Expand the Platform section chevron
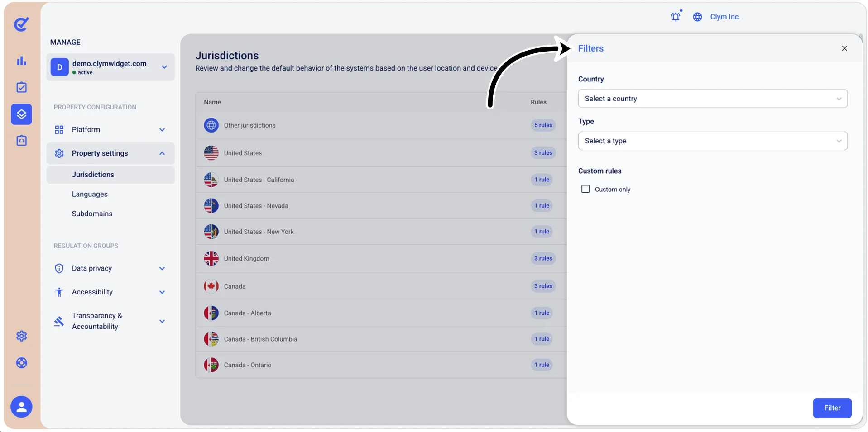868x432 pixels. click(162, 130)
